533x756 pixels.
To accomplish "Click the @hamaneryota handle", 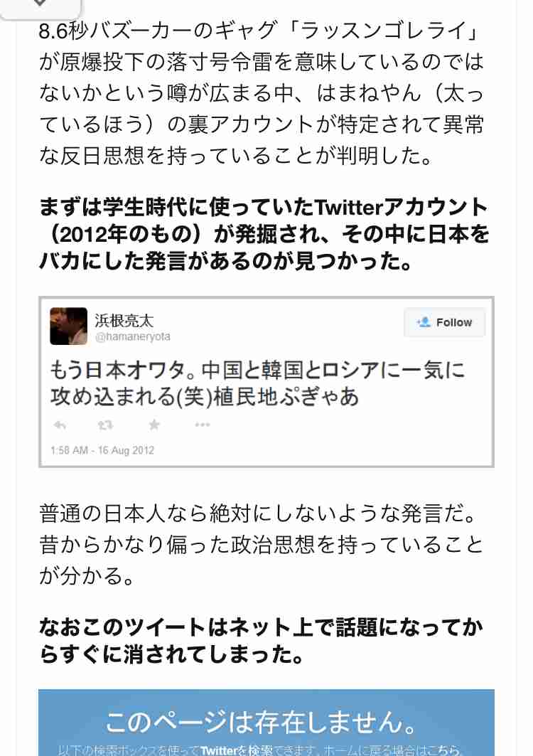I will (132, 336).
